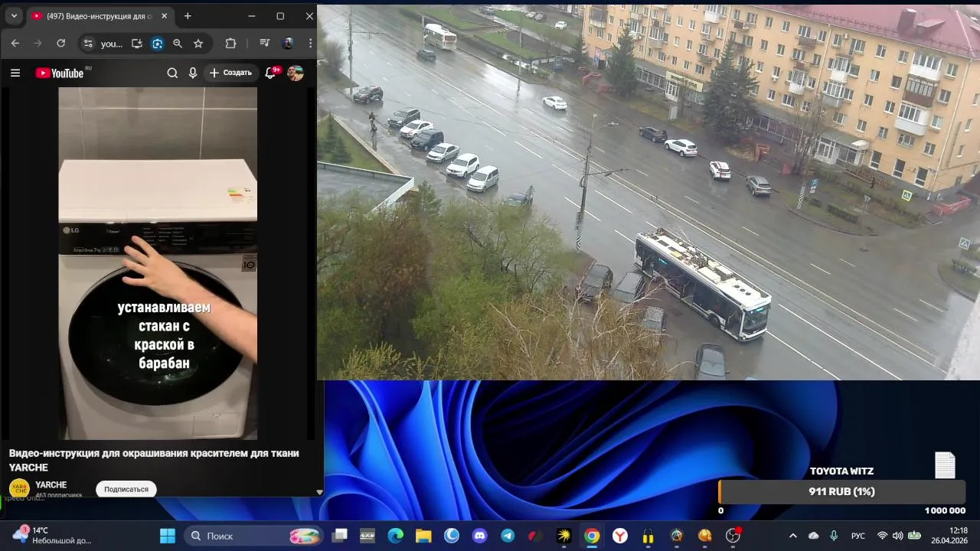Open Task View in taskbar
The width and height of the screenshot is (980, 551).
click(339, 536)
